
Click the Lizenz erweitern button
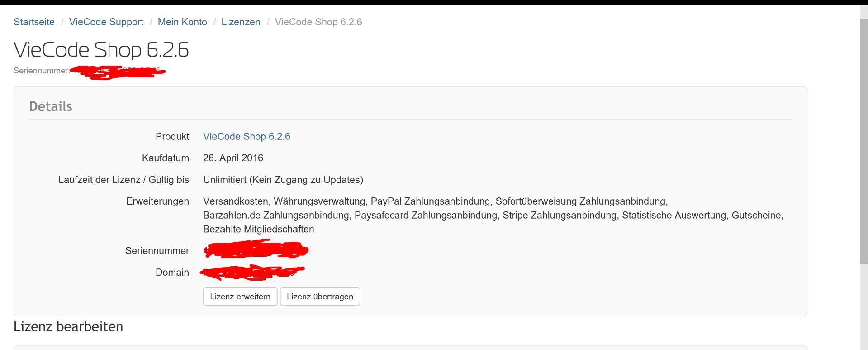[x=240, y=297]
